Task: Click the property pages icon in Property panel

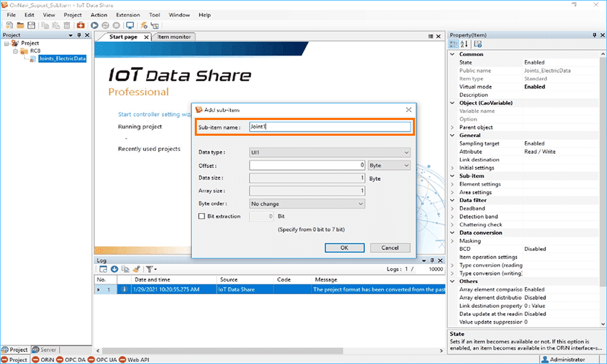Action: tap(477, 44)
